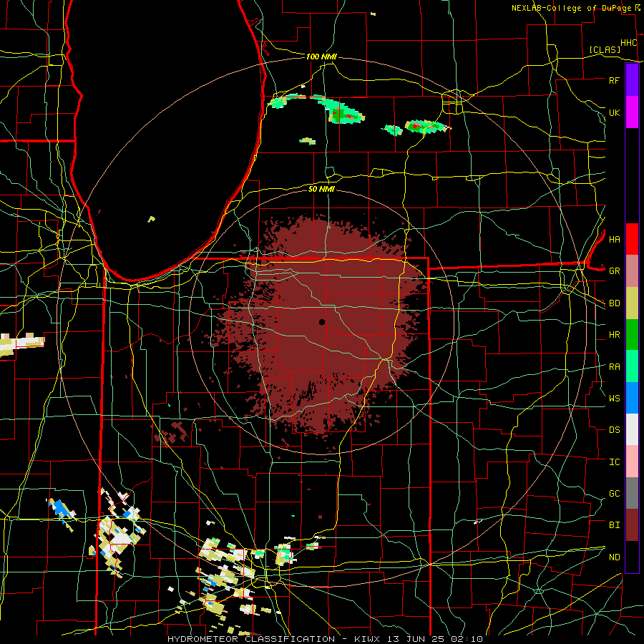Click the RA light green legend swatch

[x=632, y=366]
